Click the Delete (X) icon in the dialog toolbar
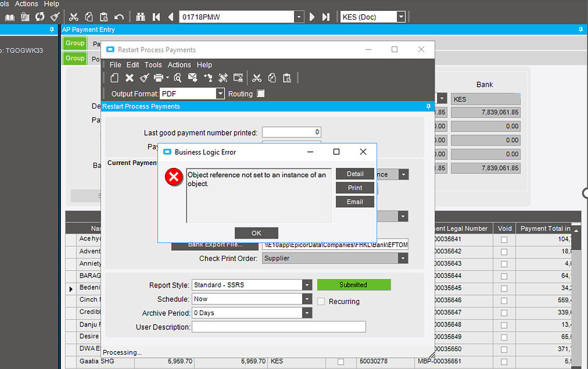Screen dimensions: 588x369 pyautogui.click(x=129, y=78)
